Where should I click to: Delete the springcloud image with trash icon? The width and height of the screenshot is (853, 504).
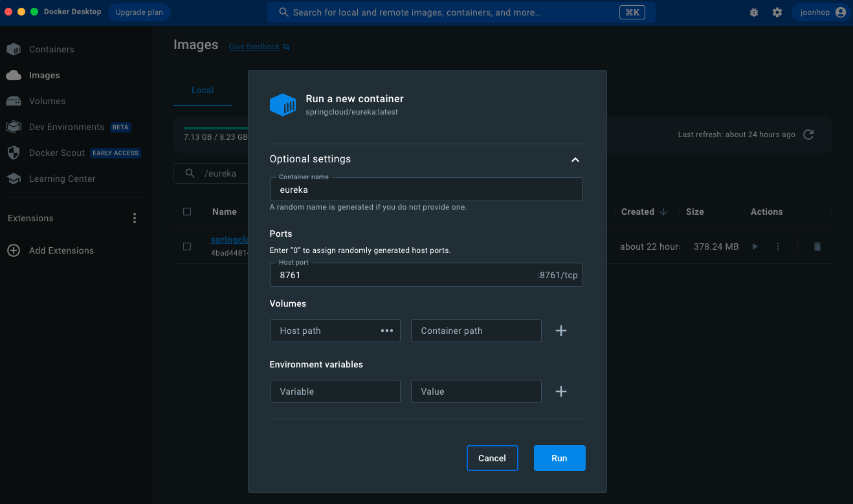817,247
